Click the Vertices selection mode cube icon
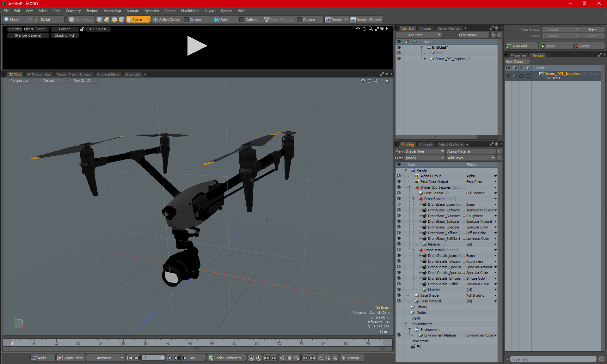This screenshot has height=364, width=607. (100, 20)
